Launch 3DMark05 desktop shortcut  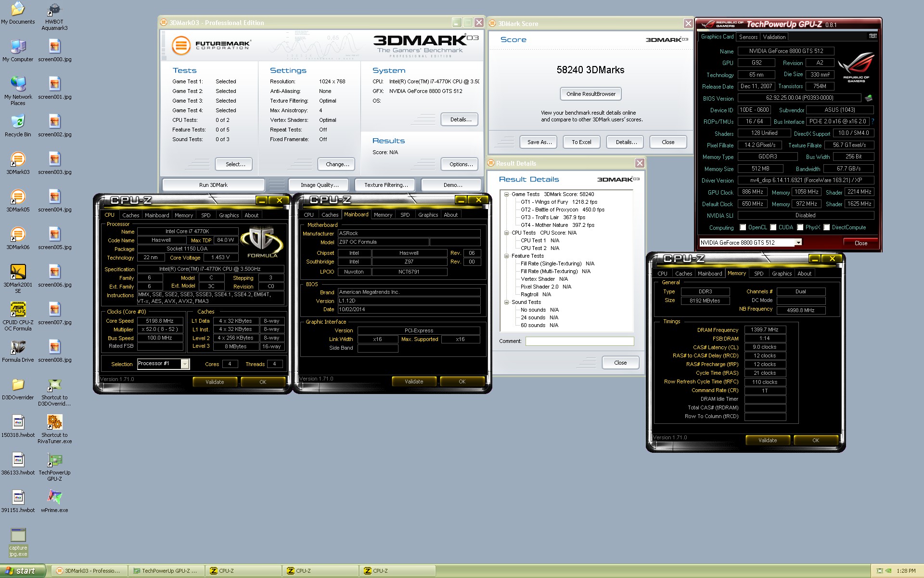click(x=18, y=201)
